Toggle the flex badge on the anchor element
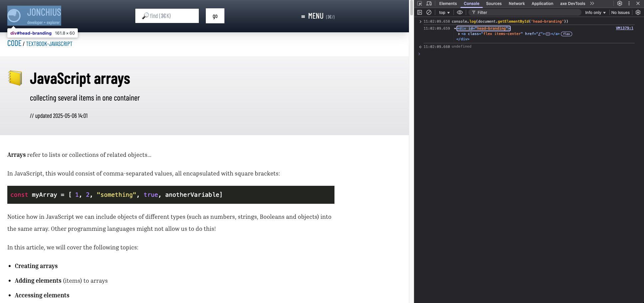644x303 pixels. point(567,34)
